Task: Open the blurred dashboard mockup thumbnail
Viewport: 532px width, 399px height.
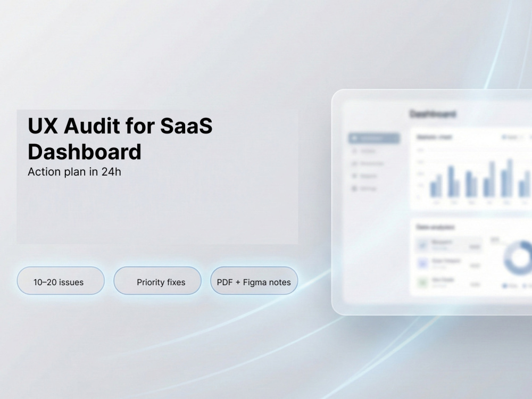Action: point(431,202)
